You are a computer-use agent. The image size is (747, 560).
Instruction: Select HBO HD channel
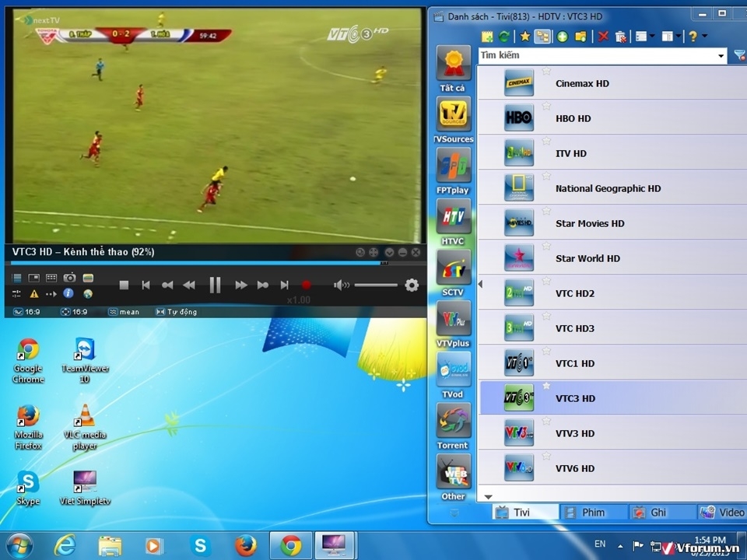tap(612, 118)
